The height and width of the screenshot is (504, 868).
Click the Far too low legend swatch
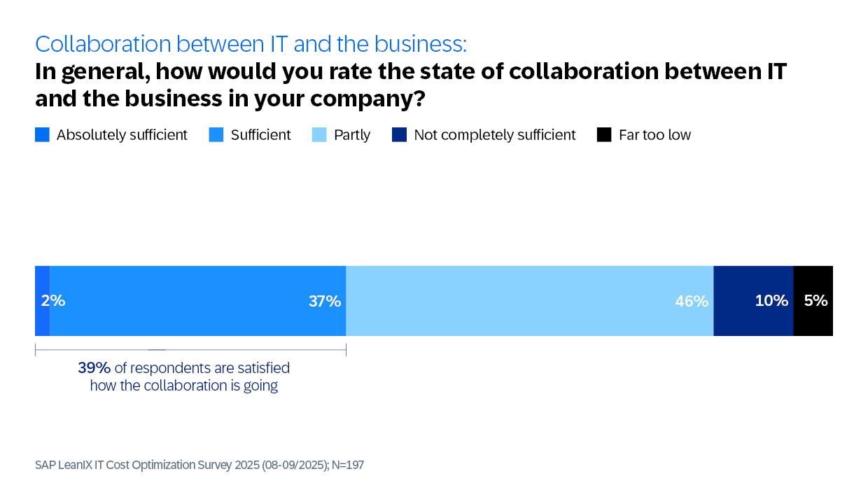coord(604,135)
